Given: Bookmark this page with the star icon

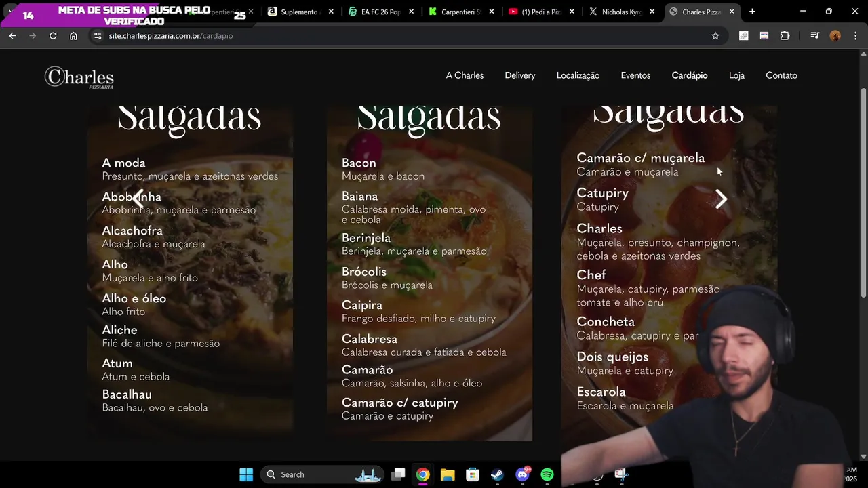Looking at the screenshot, I should coord(715,35).
